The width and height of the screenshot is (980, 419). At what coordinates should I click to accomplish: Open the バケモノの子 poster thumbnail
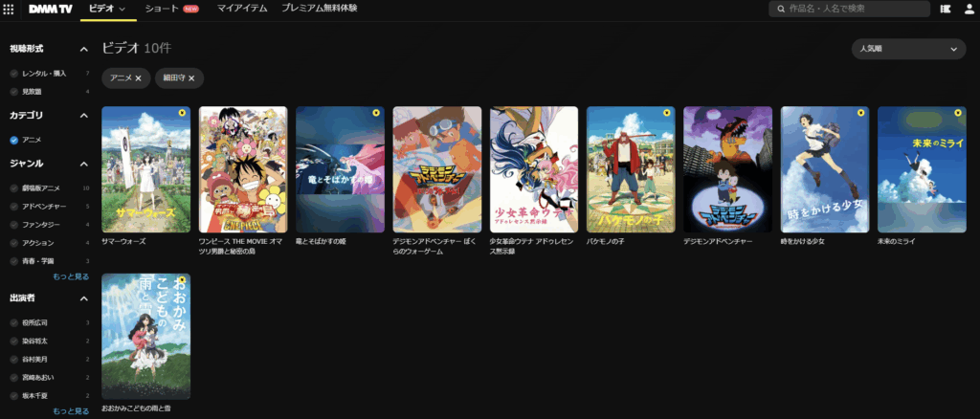tap(631, 169)
